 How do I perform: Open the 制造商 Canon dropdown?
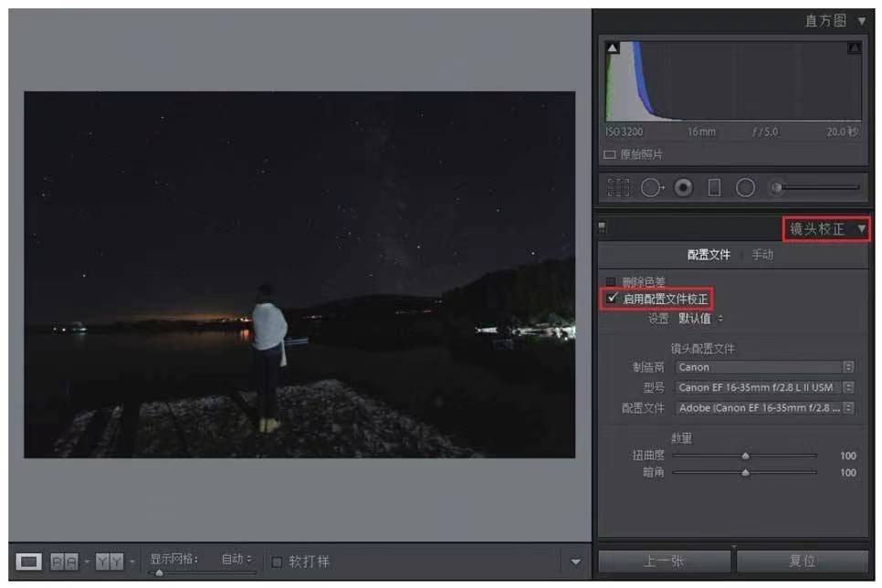tap(765, 367)
